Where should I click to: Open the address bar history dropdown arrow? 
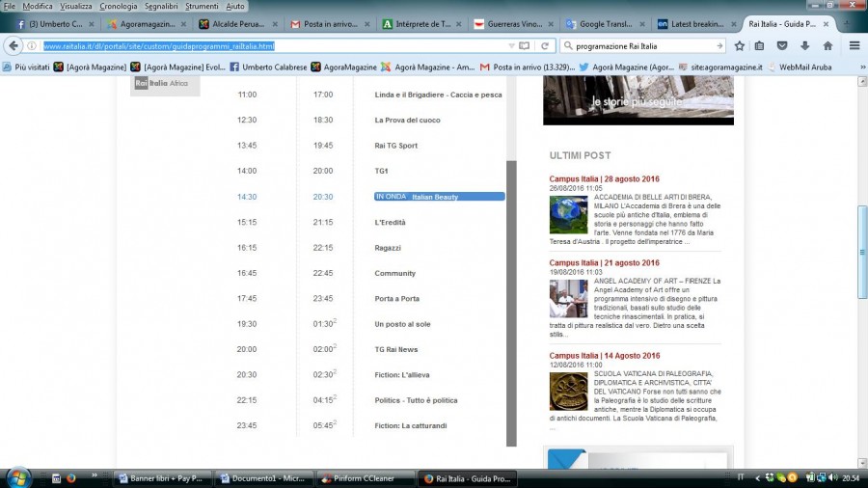pyautogui.click(x=511, y=46)
